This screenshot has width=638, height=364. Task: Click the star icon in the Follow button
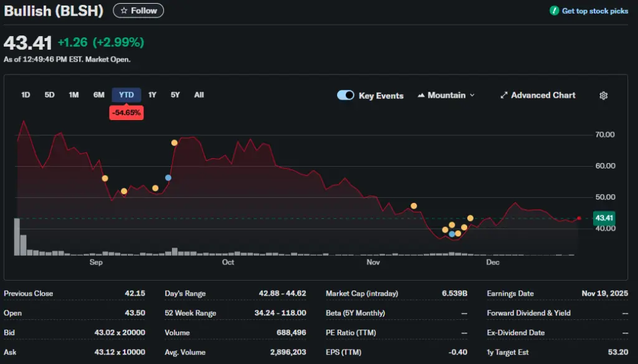point(124,11)
